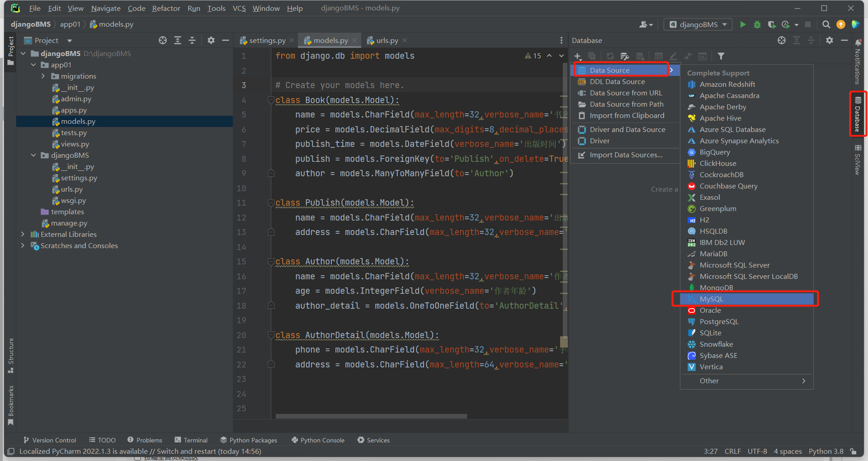Hide the Database tool window

pyautogui.click(x=844, y=40)
